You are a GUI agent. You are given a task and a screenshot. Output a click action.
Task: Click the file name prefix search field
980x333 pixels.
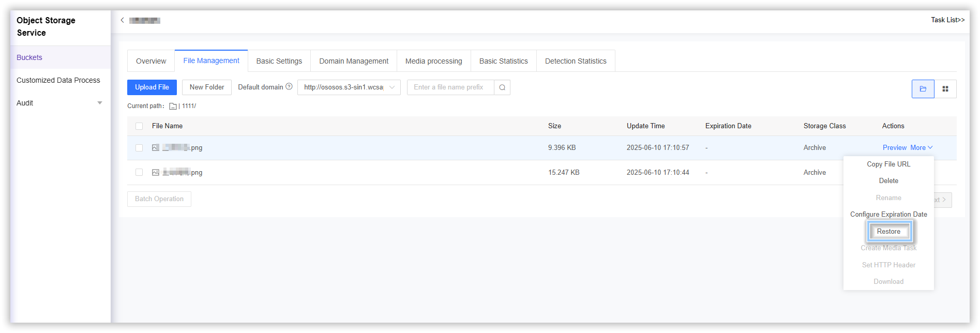pyautogui.click(x=450, y=87)
